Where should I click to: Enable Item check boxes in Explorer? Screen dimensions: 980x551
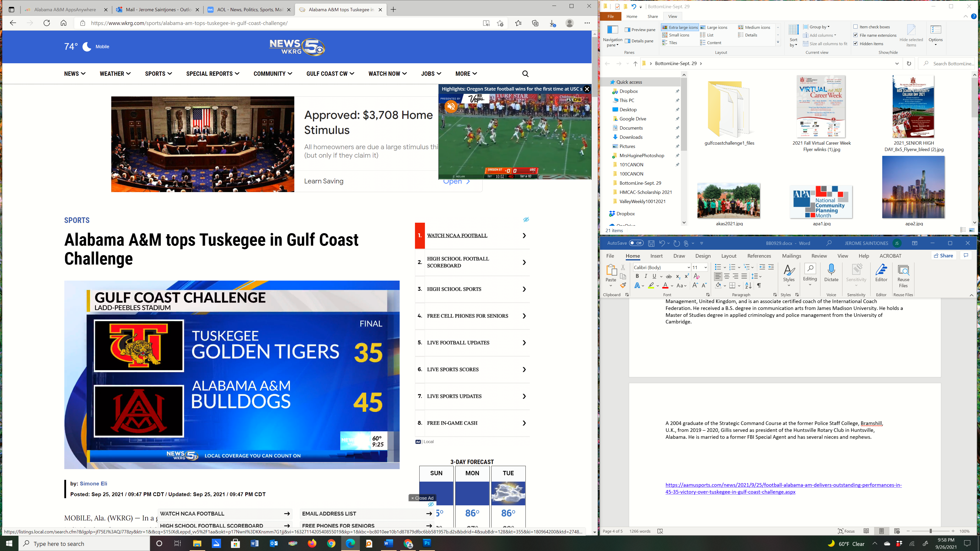click(x=856, y=27)
